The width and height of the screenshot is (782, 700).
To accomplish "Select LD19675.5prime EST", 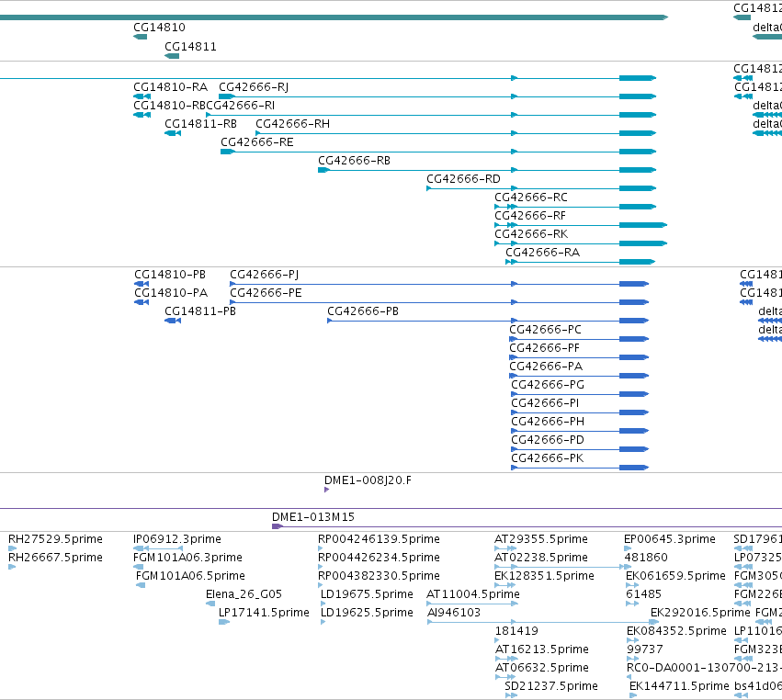I will click(x=367, y=594).
